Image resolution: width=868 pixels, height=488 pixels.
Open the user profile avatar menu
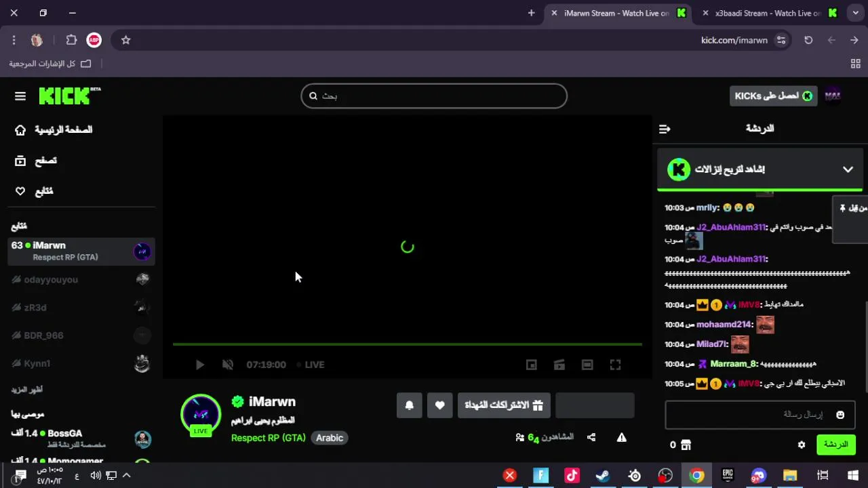point(833,96)
